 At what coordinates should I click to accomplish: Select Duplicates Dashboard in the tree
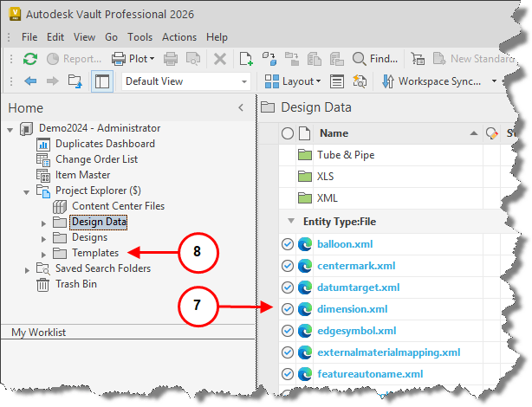coord(105,144)
